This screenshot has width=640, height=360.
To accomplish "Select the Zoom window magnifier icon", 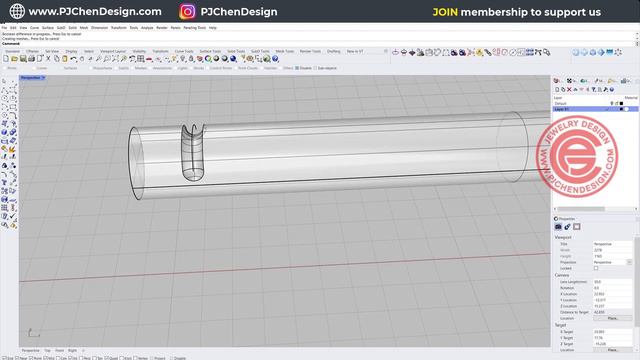I will pos(107,59).
